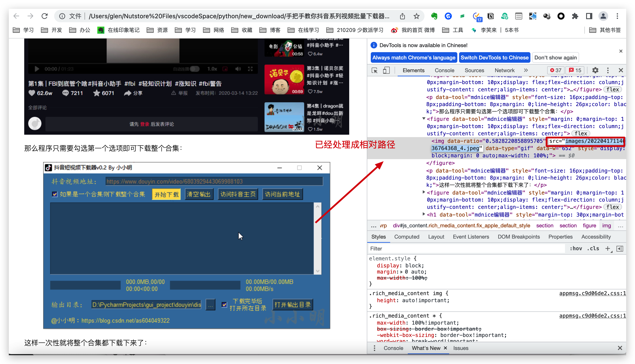Click Don't show again button
The width and height of the screenshot is (635, 364).
click(x=555, y=58)
